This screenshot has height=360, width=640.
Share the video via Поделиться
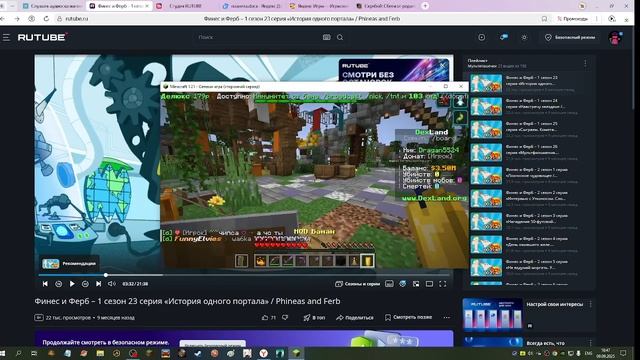(355, 317)
